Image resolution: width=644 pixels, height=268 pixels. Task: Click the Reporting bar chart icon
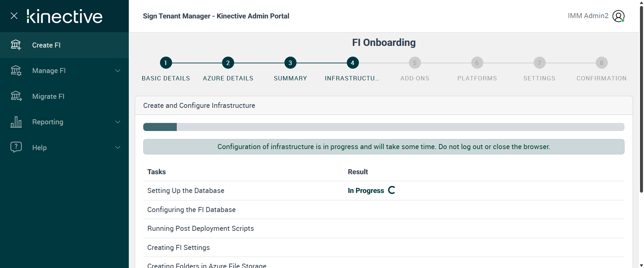pos(16,122)
